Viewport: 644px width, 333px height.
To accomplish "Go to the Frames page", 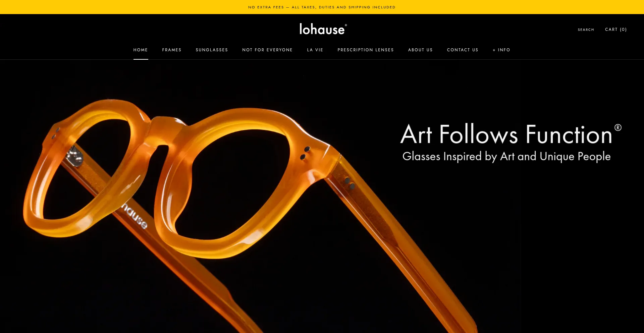I will point(172,50).
